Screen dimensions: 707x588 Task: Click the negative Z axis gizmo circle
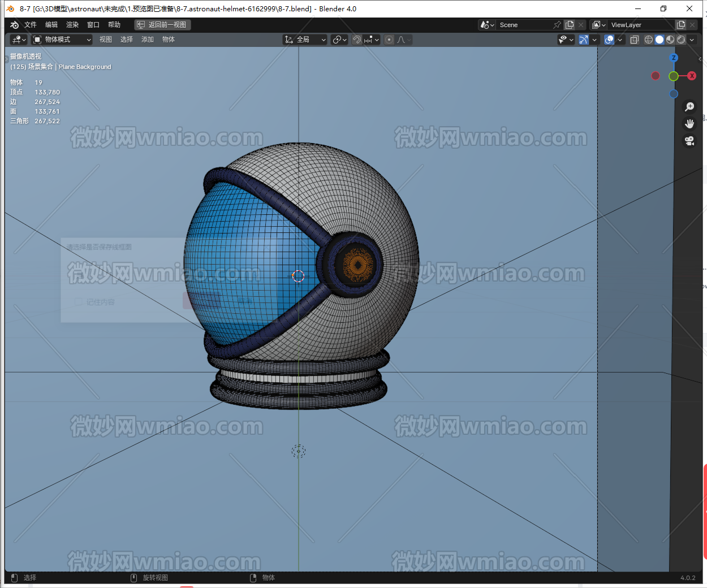(674, 94)
